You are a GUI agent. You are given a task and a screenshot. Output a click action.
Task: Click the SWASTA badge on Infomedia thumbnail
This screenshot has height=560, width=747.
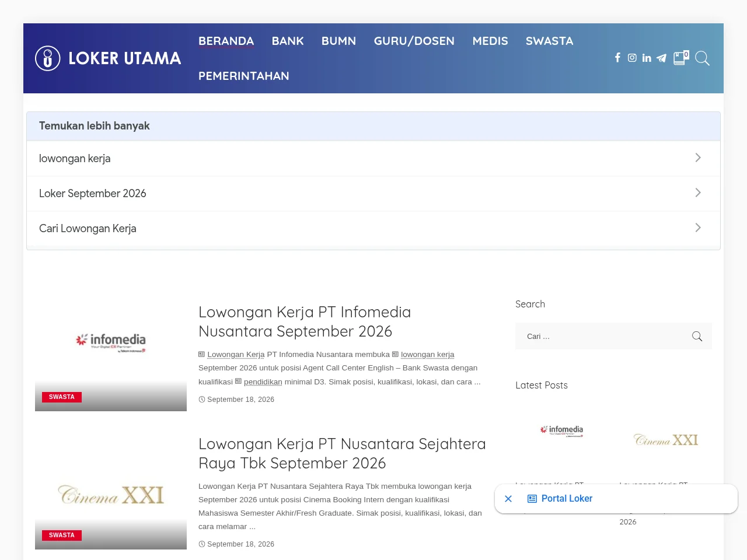tap(62, 397)
